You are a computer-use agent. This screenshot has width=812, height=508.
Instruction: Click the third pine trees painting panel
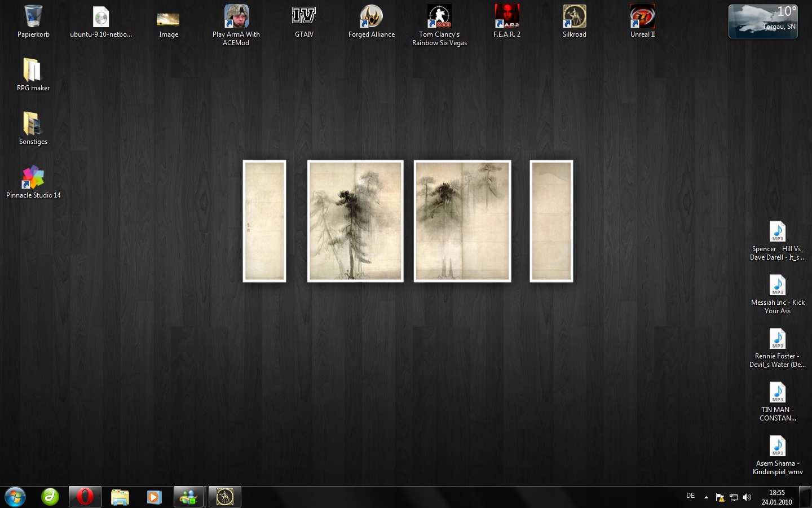(x=462, y=221)
